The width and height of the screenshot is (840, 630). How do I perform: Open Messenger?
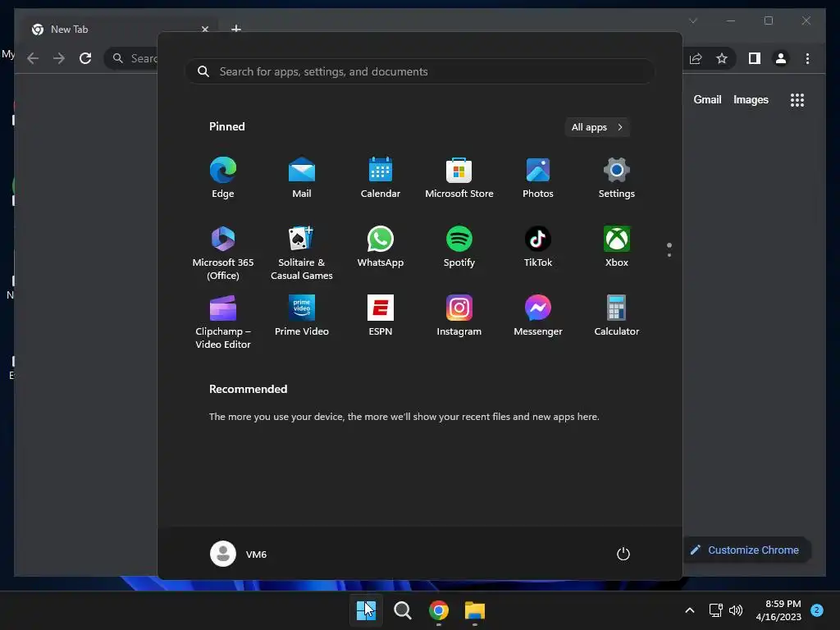[538, 316]
